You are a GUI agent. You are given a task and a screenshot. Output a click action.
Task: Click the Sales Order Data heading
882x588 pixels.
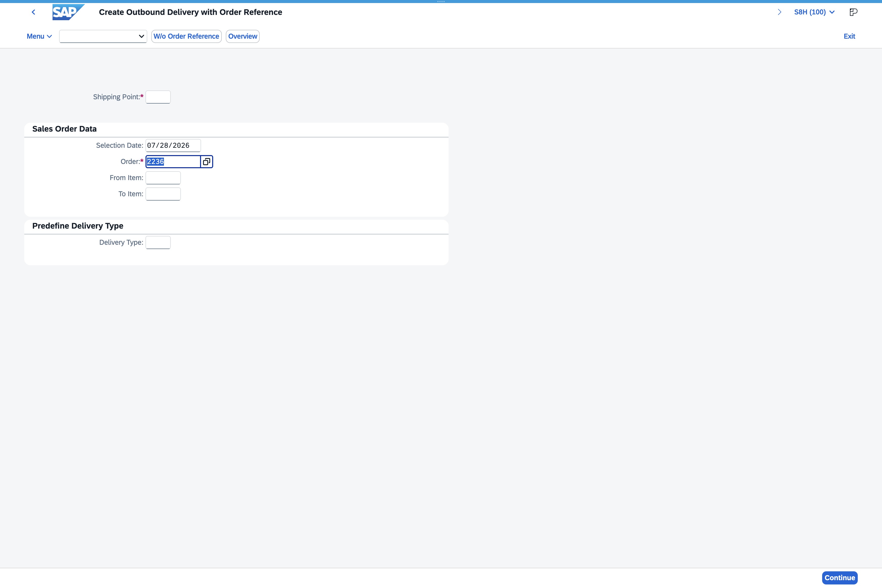(64, 129)
